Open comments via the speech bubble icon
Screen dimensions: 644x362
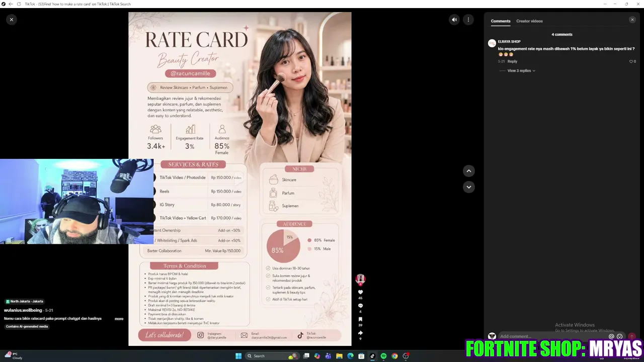[x=360, y=306]
